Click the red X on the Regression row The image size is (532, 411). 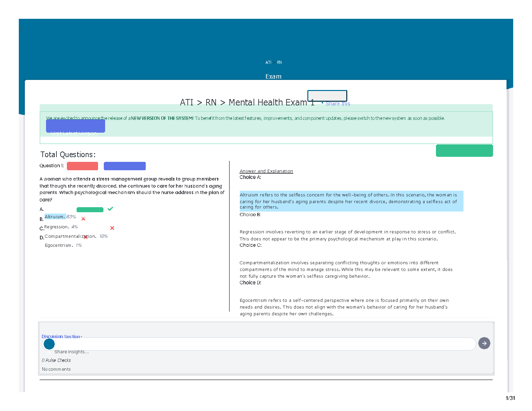[112, 228]
